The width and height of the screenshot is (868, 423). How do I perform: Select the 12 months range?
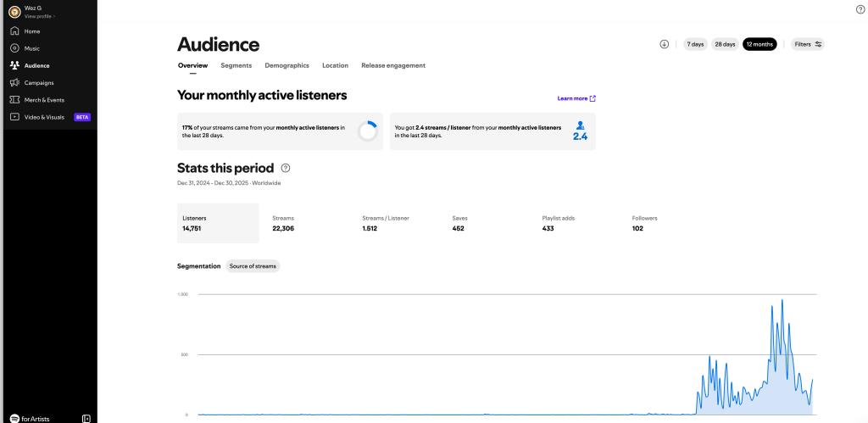(759, 44)
